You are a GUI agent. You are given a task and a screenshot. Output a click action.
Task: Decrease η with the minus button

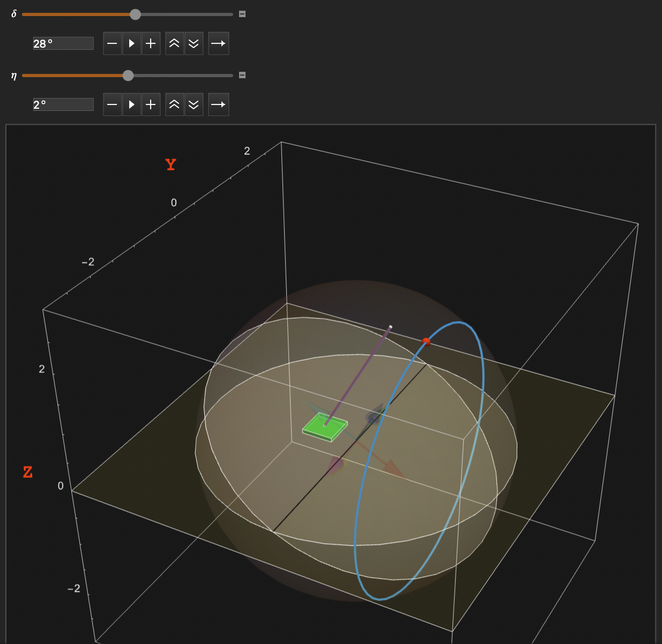tap(112, 104)
